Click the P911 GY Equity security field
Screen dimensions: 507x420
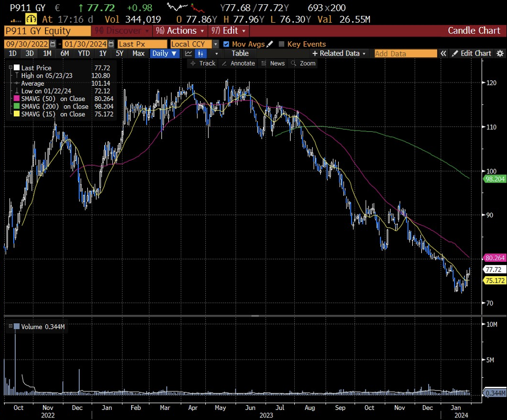[x=48, y=31]
